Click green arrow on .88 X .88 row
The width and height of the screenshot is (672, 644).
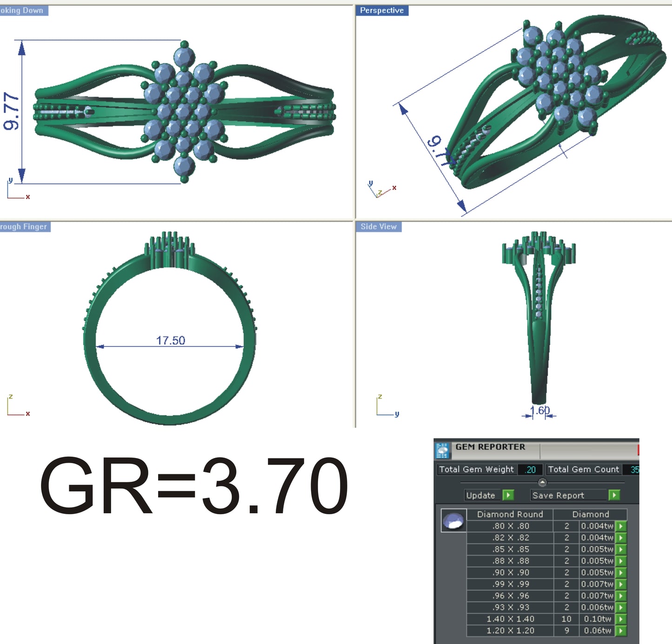[x=621, y=561]
